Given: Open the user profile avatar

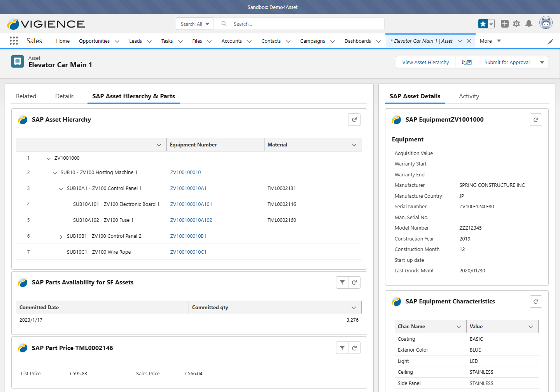Looking at the screenshot, I should click(546, 23).
